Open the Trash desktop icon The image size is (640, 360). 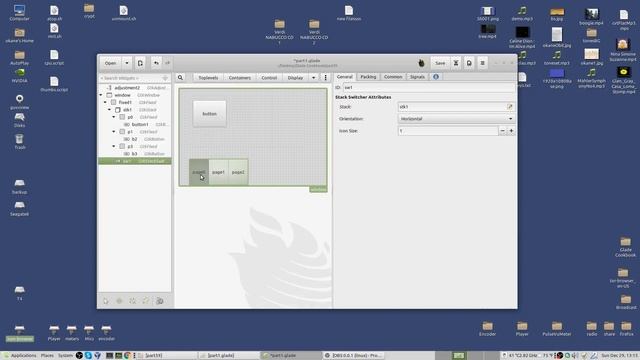20,141
